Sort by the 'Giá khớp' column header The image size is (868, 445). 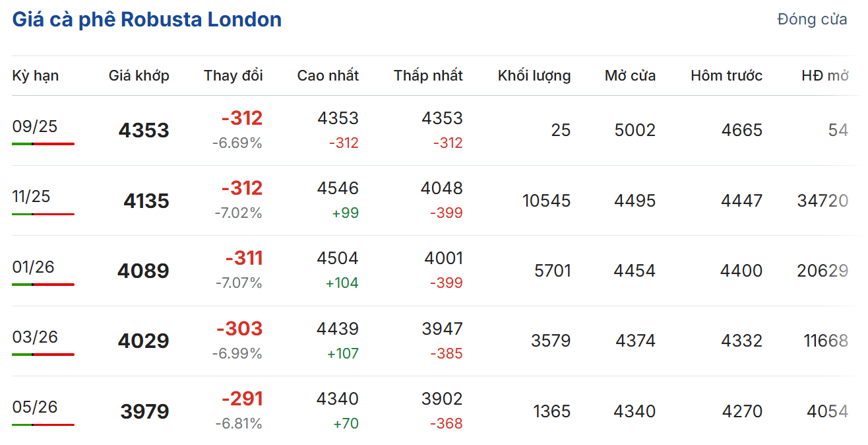(x=139, y=76)
